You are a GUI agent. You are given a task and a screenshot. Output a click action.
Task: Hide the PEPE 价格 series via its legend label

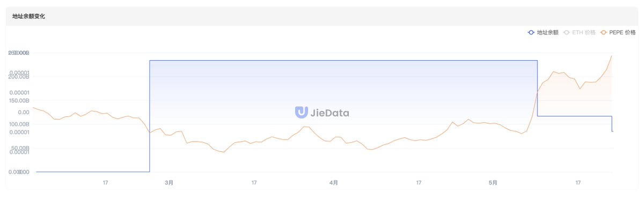[623, 33]
